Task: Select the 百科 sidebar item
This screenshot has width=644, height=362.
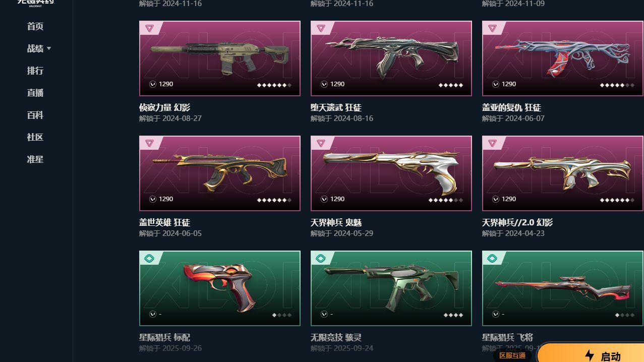Action: click(x=35, y=115)
